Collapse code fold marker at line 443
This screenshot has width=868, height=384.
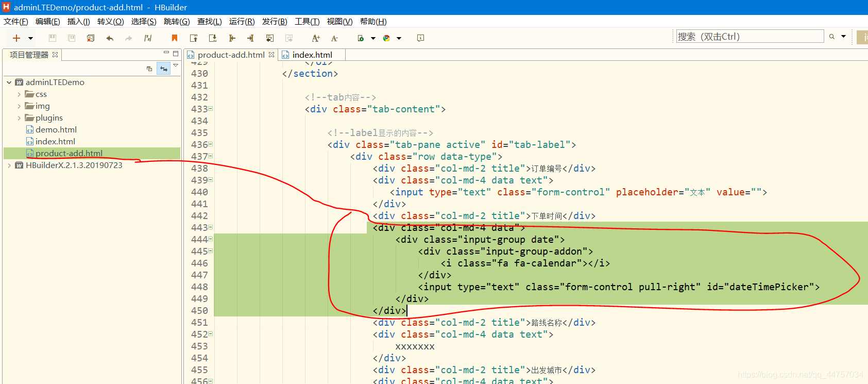[211, 227]
